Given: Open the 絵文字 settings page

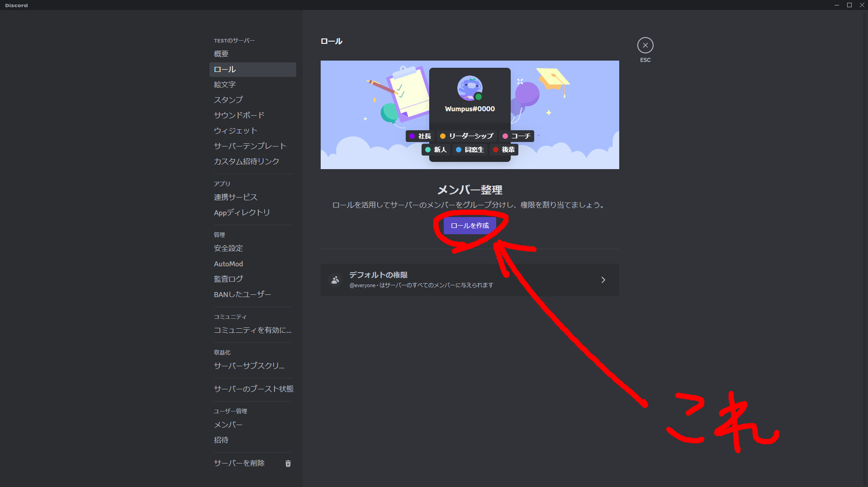Looking at the screenshot, I should pos(224,84).
